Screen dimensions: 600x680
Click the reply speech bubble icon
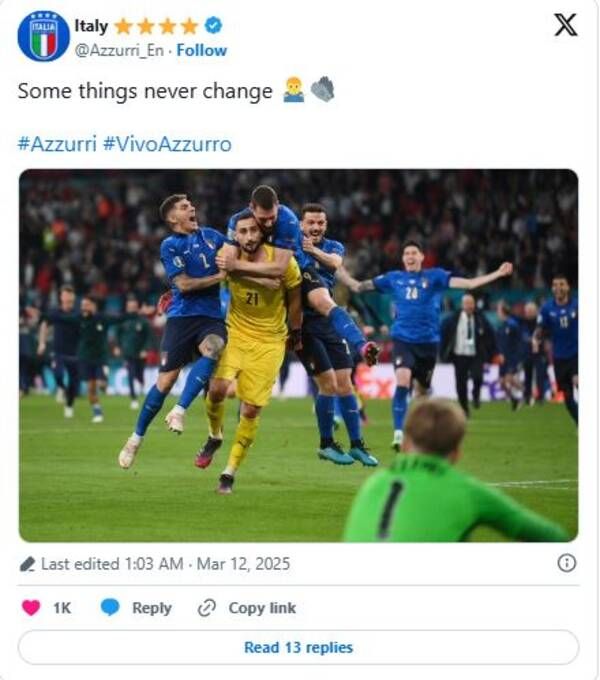tap(110, 607)
